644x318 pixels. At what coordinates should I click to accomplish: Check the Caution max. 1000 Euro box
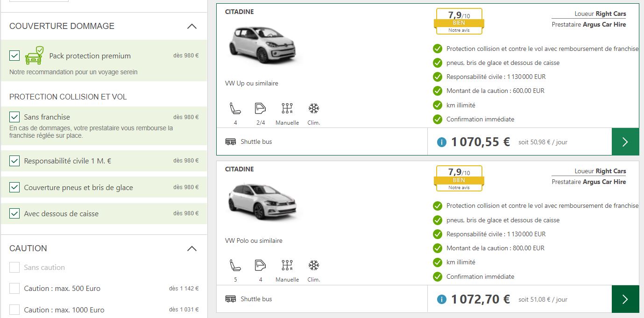14,310
